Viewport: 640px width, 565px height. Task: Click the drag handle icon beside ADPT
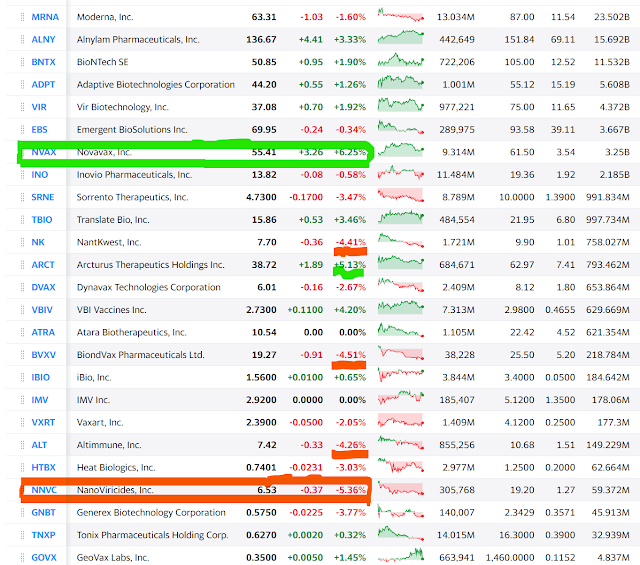tap(22, 85)
